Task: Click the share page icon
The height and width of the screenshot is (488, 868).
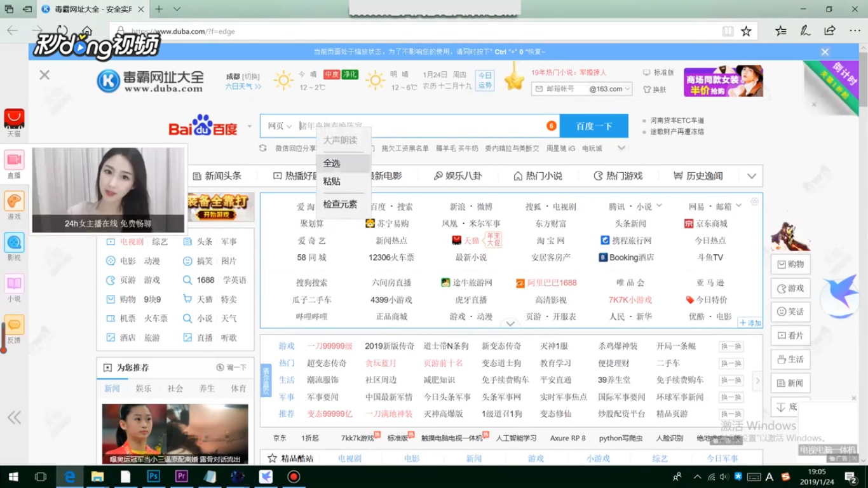Action: 830,30
